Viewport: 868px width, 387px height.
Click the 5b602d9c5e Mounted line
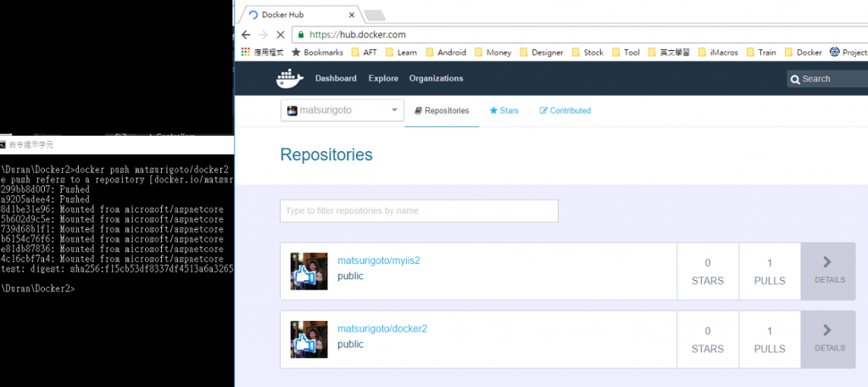tap(112, 220)
